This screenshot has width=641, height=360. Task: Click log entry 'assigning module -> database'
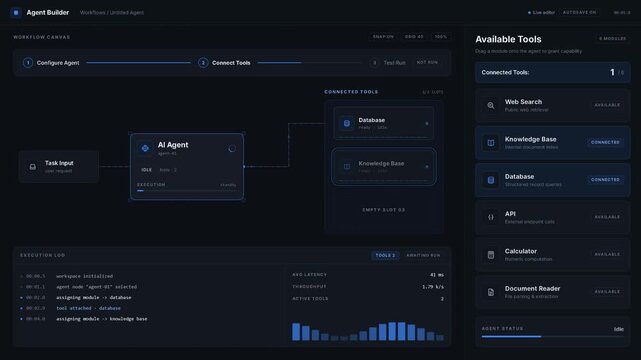[x=94, y=297]
